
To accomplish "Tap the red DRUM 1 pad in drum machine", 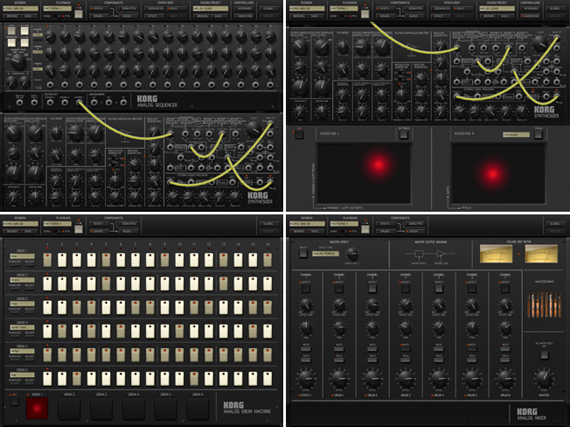I will click(37, 407).
